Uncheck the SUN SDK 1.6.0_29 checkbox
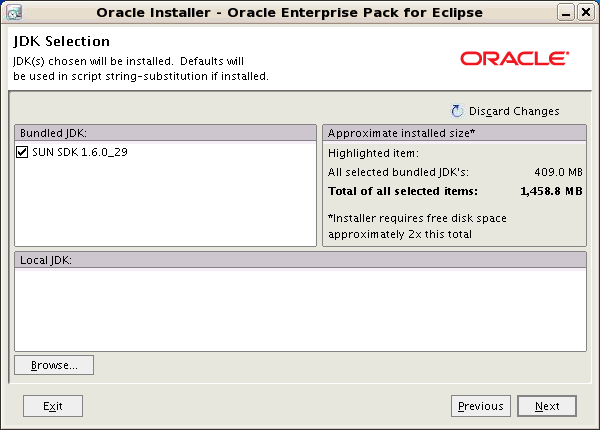Viewport: 600px width, 430px height. pos(22,152)
